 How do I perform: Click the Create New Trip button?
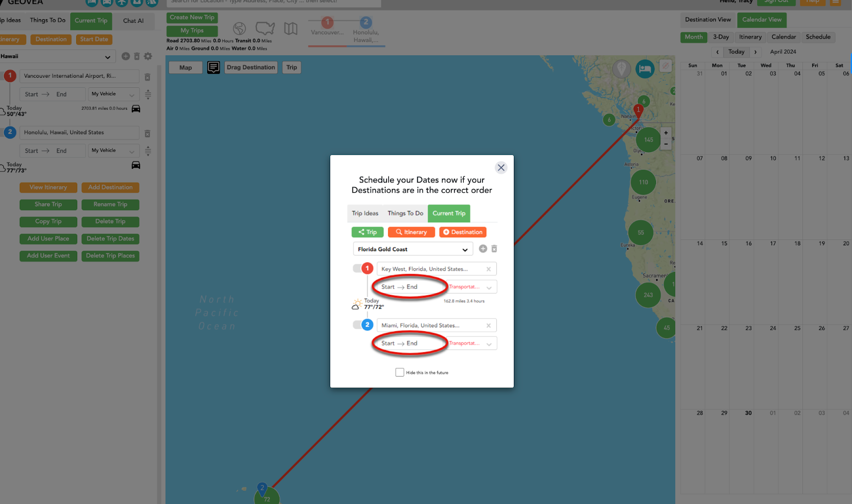pyautogui.click(x=192, y=17)
